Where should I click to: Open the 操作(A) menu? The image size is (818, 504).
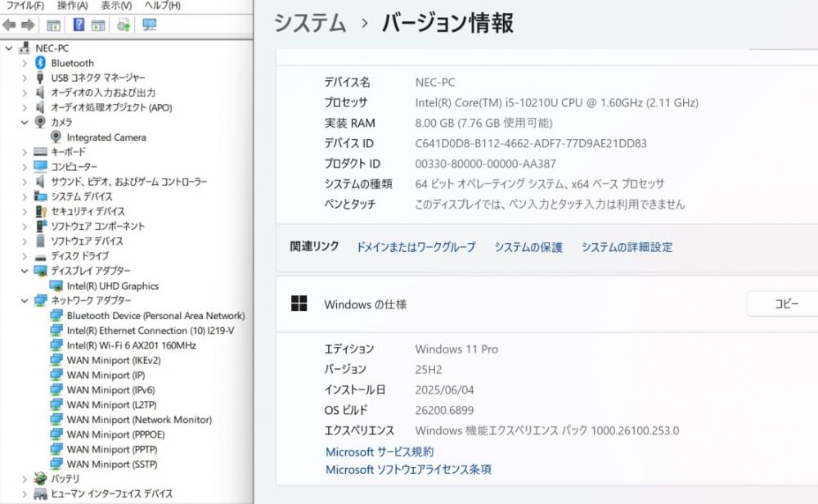[72, 5]
